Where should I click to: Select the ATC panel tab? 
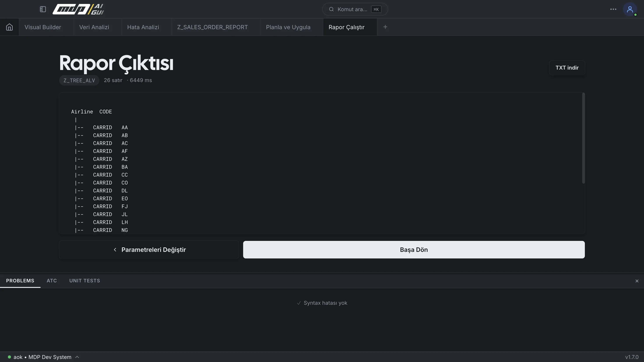[x=52, y=281]
